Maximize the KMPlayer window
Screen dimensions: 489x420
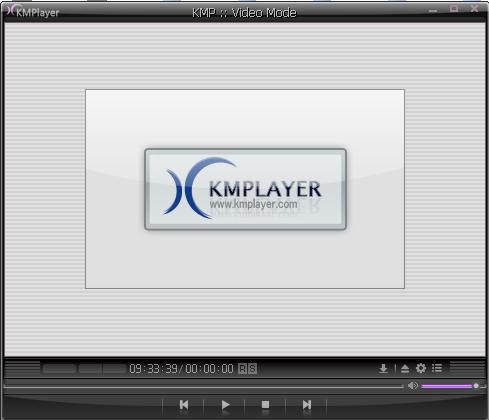454,9
